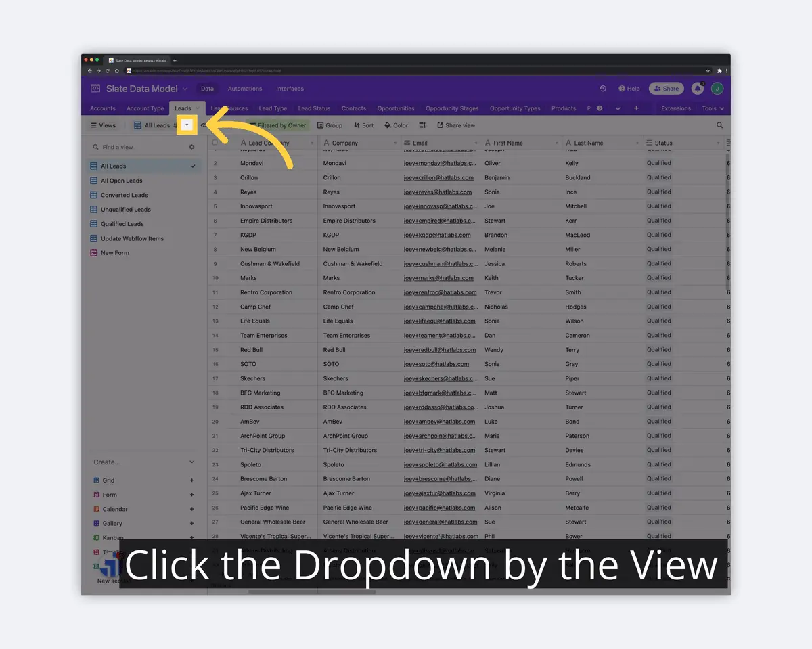Image resolution: width=812 pixels, height=649 pixels.
Task: Open the notifications bell
Action: (697, 89)
